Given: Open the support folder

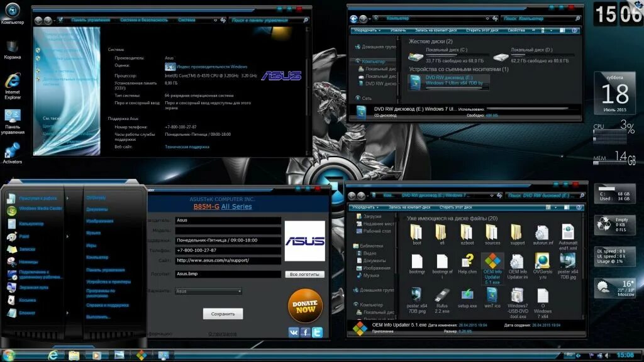Looking at the screenshot, I should tap(517, 235).
